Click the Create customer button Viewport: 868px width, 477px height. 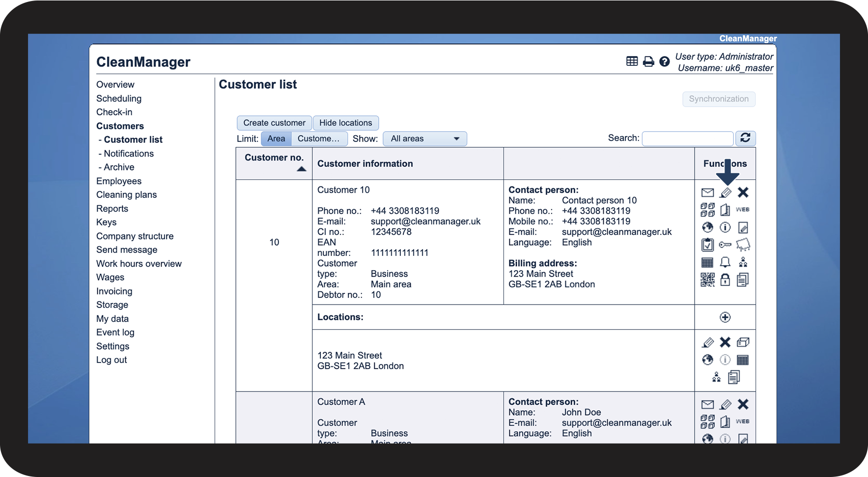click(274, 123)
